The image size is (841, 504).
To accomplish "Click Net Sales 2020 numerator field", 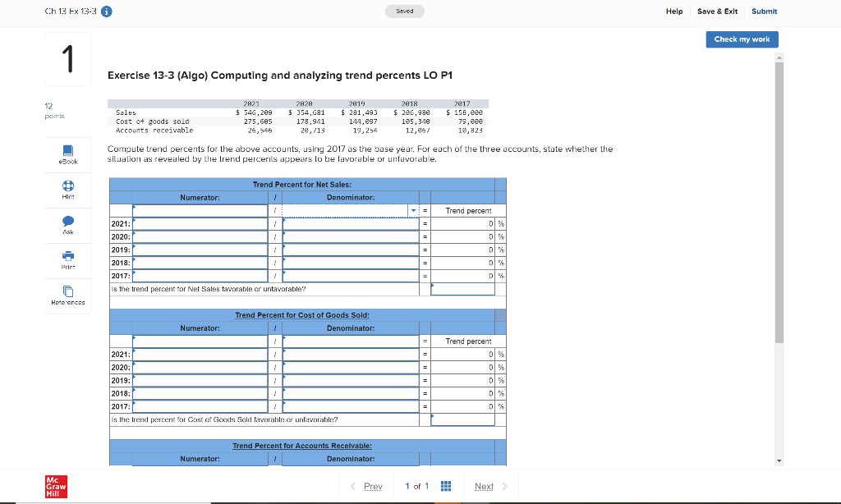I will [x=200, y=237].
